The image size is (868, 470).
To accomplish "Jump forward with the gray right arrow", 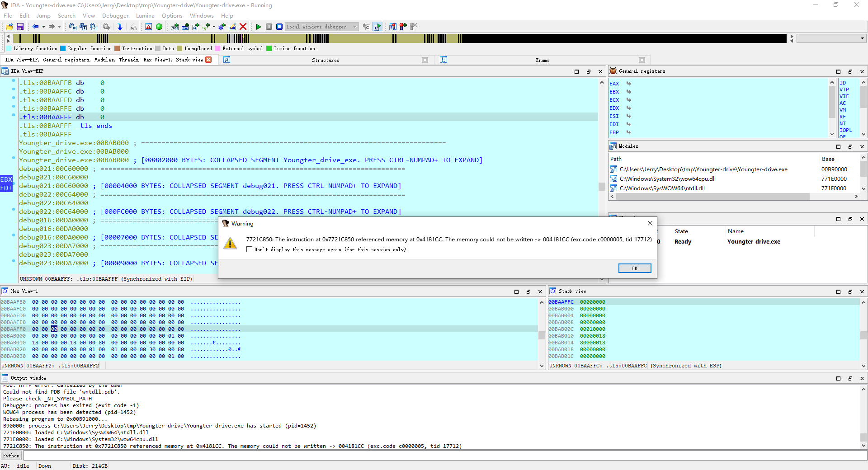I will 52,27.
